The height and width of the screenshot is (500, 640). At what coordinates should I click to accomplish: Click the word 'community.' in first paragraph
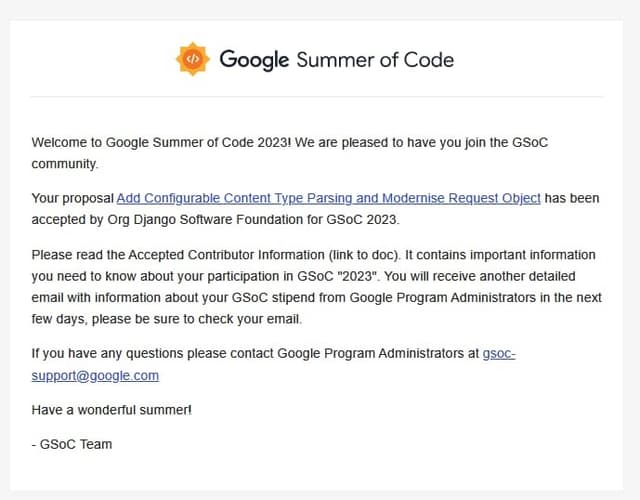click(65, 162)
